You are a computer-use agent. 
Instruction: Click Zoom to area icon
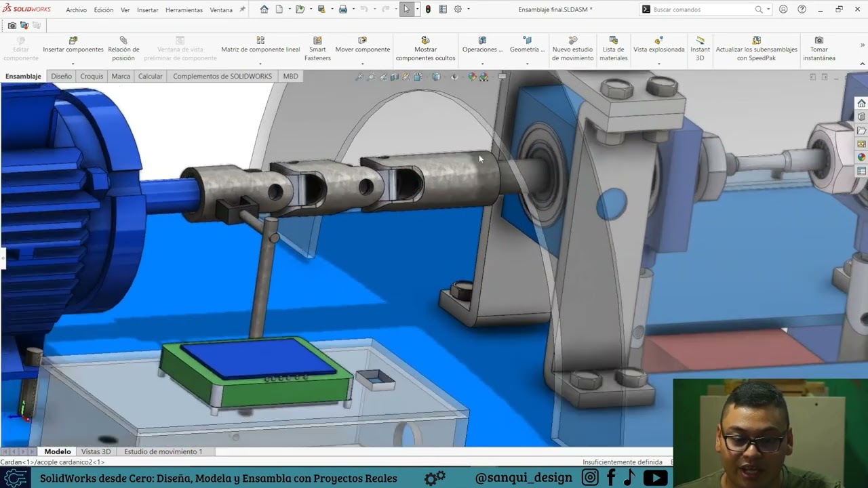pyautogui.click(x=371, y=77)
